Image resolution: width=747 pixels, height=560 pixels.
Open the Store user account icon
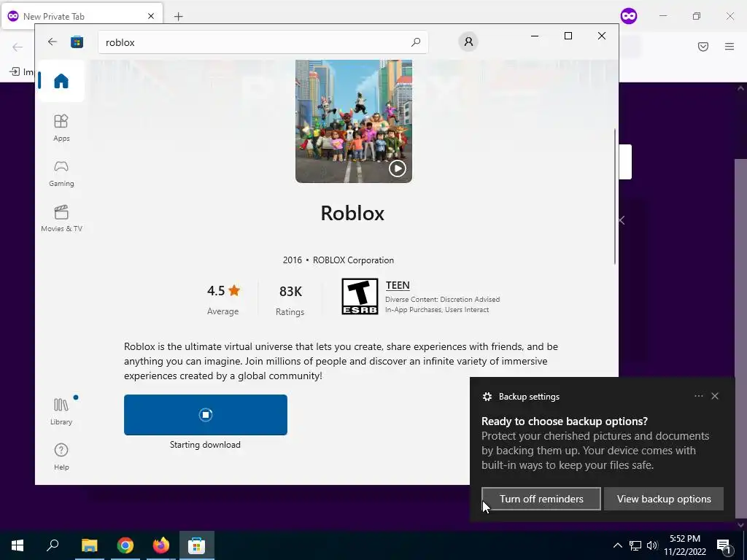(x=468, y=42)
